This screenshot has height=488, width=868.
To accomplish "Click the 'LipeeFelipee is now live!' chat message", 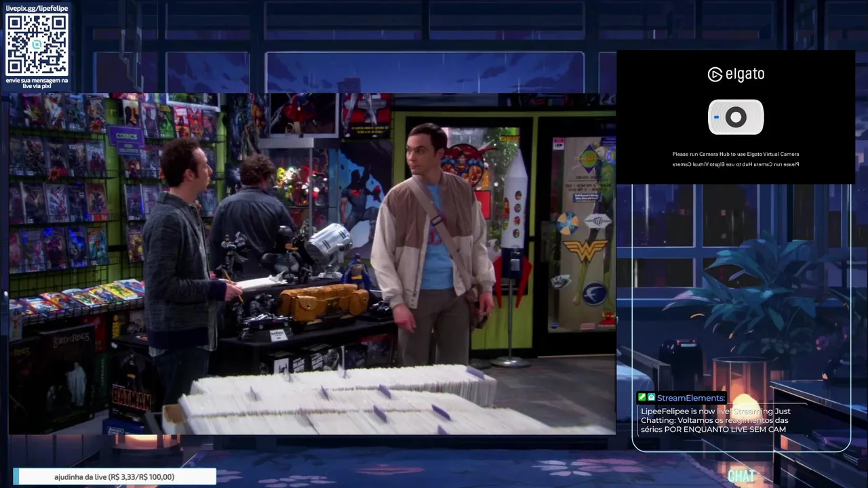I will click(x=716, y=420).
